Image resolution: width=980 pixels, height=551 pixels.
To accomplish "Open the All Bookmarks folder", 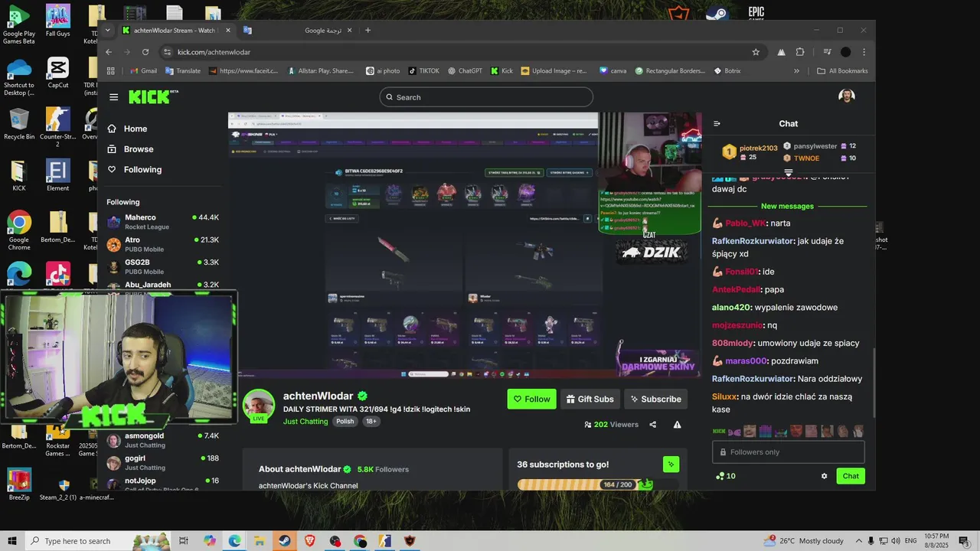I will pos(843,70).
